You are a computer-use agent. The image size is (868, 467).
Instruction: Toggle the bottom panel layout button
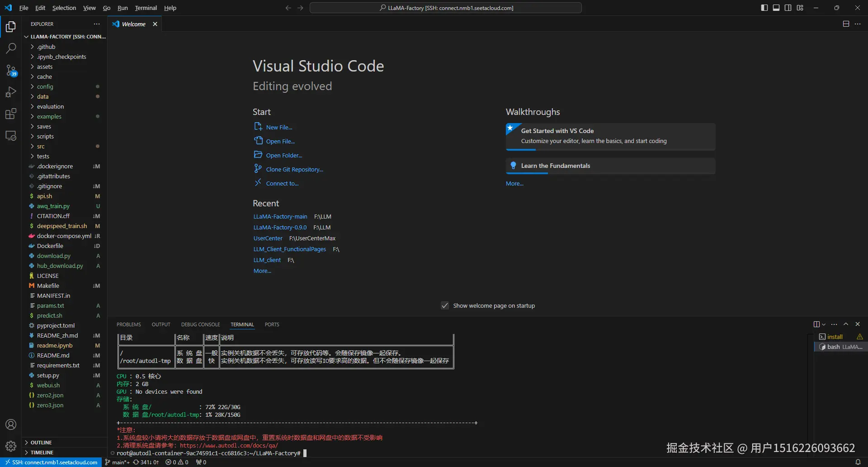776,8
